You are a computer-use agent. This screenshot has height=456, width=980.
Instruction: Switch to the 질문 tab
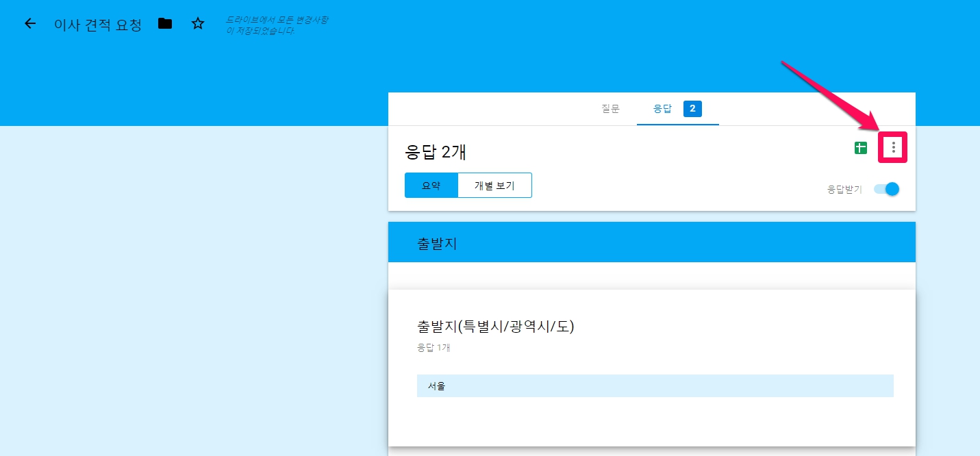[x=610, y=109]
